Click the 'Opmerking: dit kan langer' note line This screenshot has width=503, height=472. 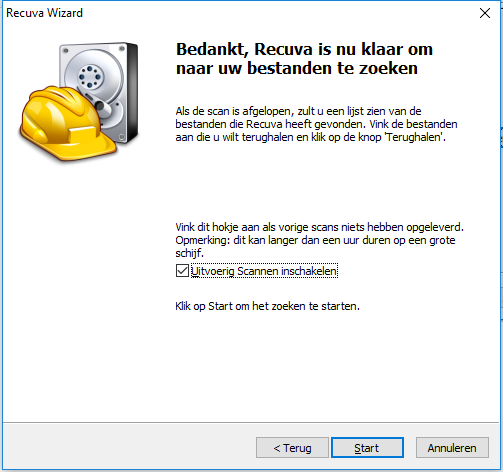pos(315,240)
